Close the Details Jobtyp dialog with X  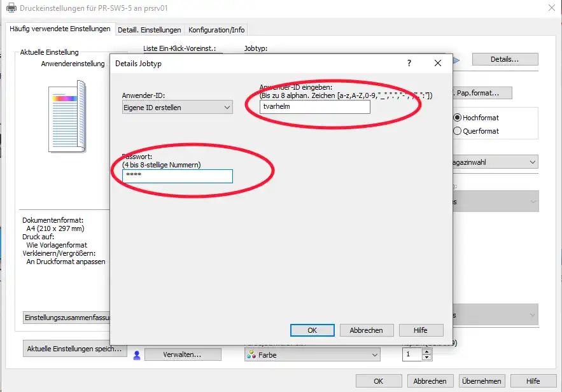click(438, 63)
